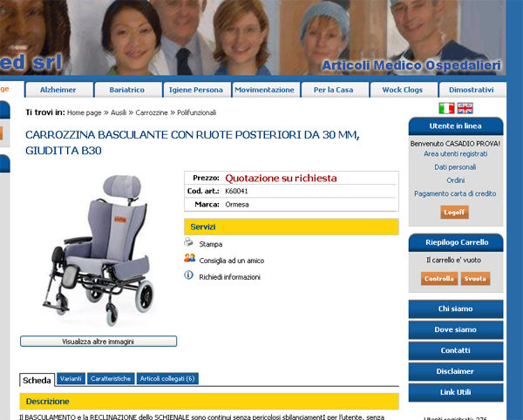Click Controlla in the cart summary
This screenshot has width=523, height=420.
pyautogui.click(x=439, y=279)
